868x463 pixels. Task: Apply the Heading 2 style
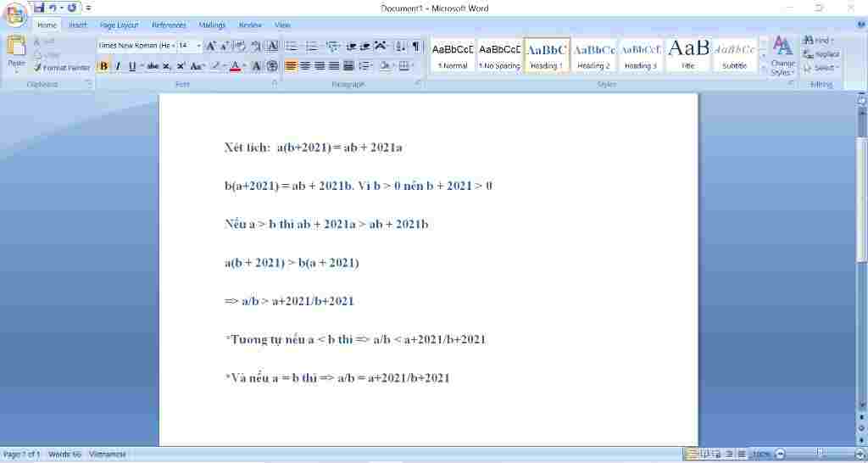594,55
